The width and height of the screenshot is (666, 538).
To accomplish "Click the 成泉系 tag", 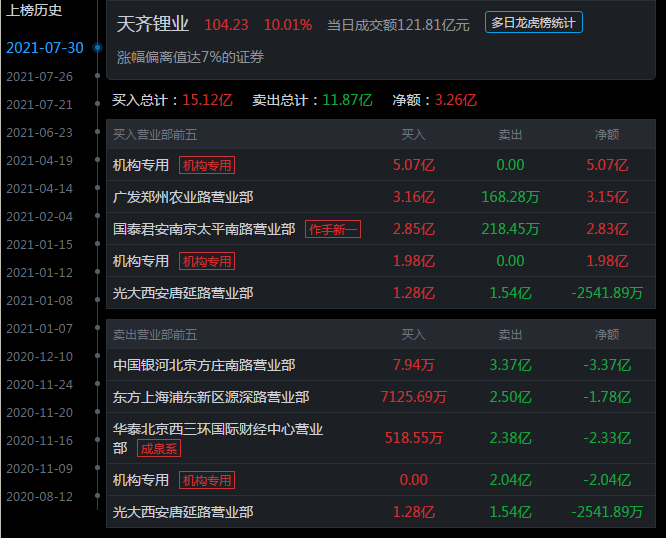I will [159, 448].
